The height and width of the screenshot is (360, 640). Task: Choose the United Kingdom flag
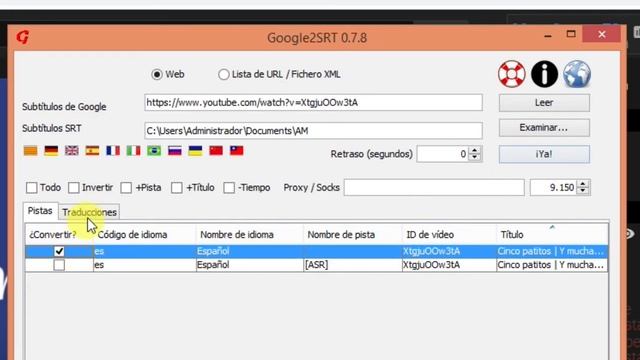[x=72, y=151]
